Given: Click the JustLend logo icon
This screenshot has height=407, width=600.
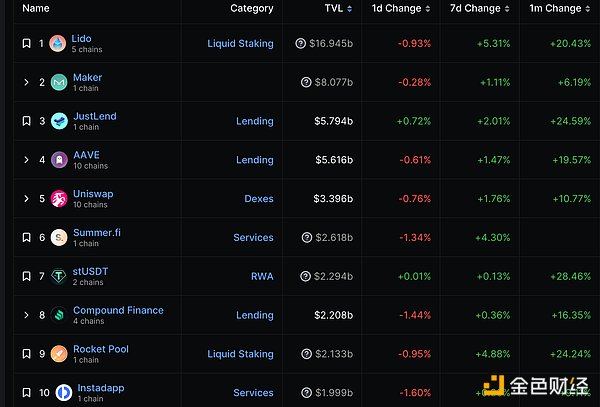Looking at the screenshot, I should pos(58,121).
